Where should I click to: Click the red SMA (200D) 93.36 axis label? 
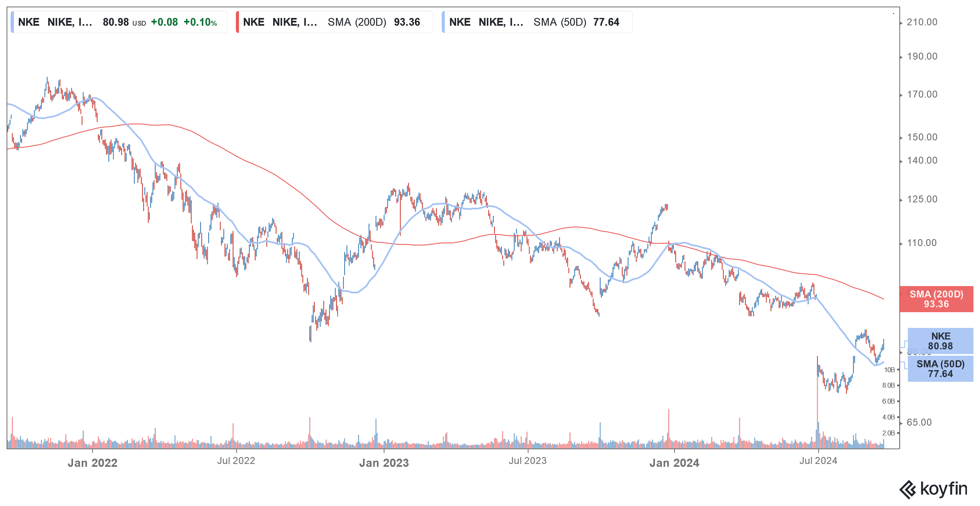936,299
